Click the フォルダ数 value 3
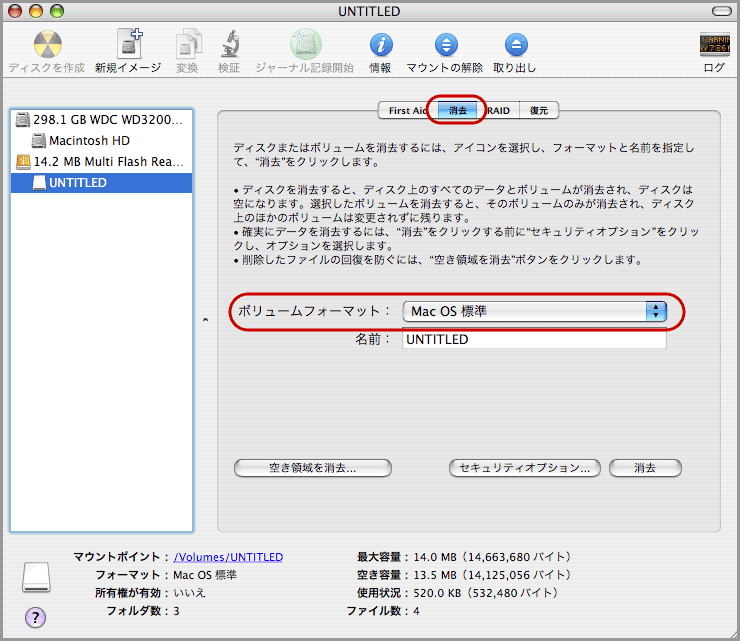The width and height of the screenshot is (740, 641). click(x=177, y=611)
